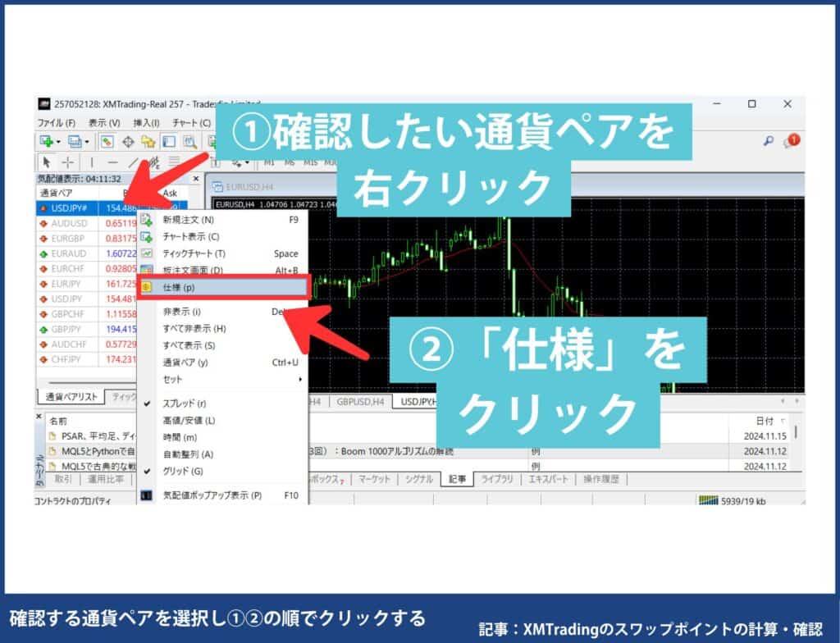Switch to the GBPUSD,H4 chart tab
Viewport: 840px width, 643px height.
(360, 401)
